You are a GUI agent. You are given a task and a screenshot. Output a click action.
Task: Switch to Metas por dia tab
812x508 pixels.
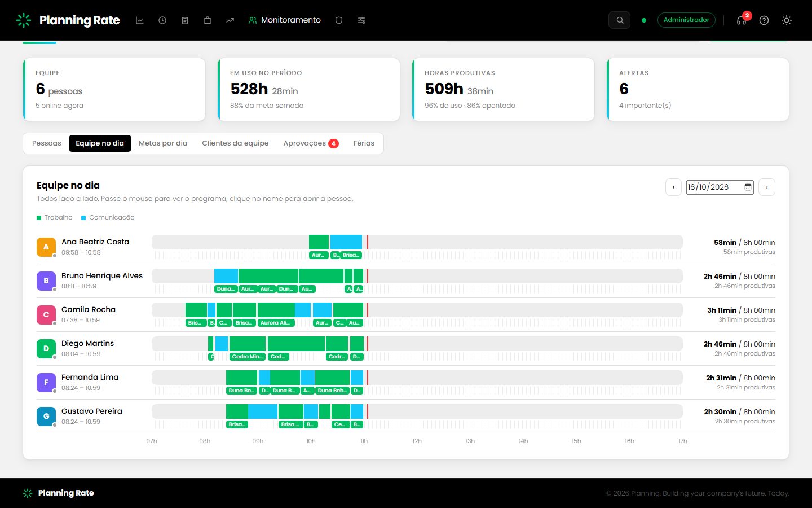163,143
